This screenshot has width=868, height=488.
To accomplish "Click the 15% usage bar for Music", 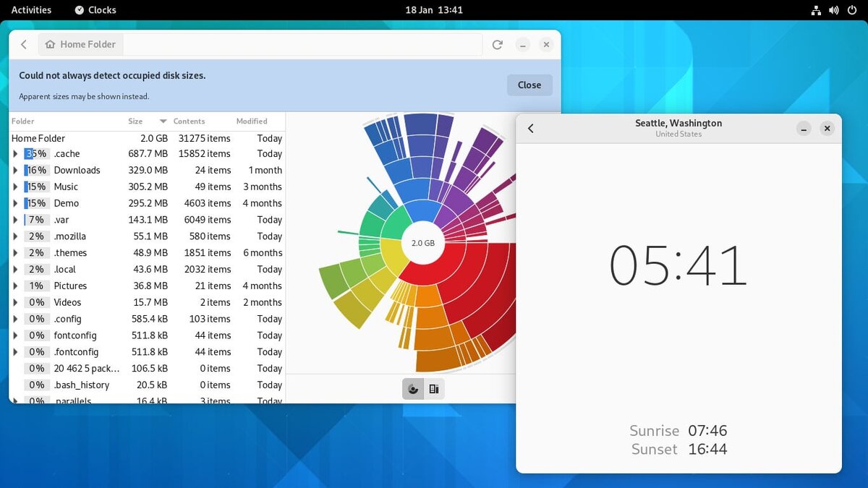I will (37, 187).
